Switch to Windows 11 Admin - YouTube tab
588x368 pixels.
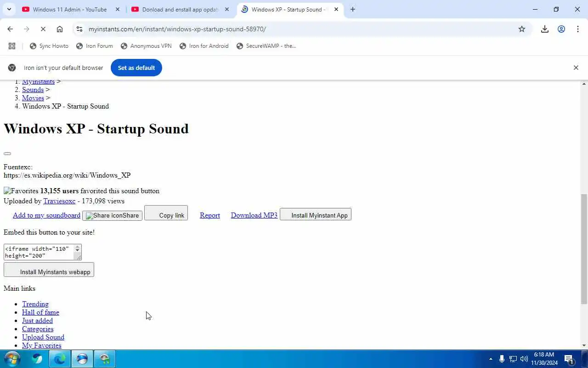point(70,9)
